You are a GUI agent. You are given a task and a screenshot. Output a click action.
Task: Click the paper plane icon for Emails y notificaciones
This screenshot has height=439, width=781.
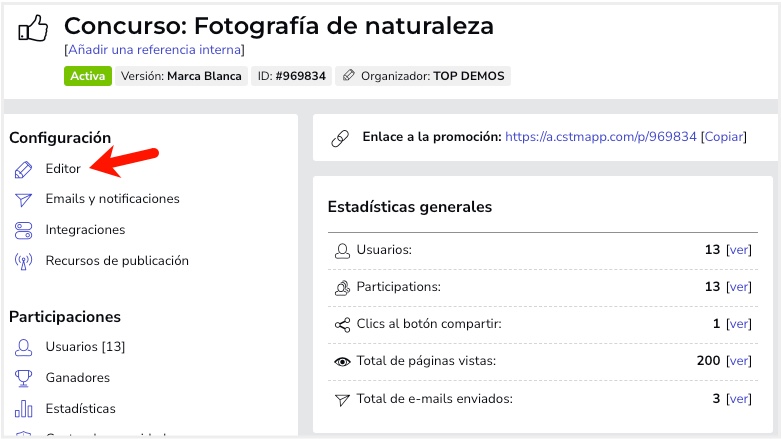point(23,200)
